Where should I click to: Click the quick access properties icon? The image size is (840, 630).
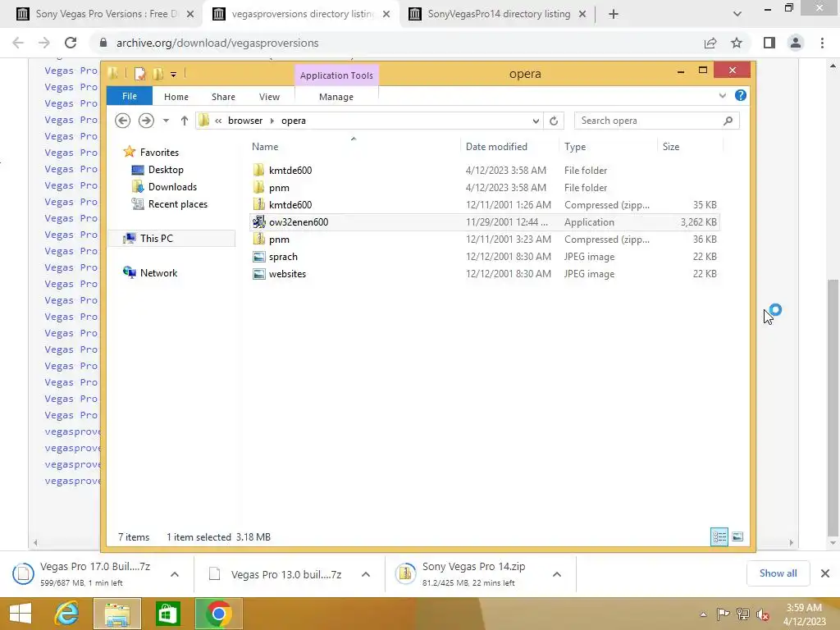coord(139,73)
